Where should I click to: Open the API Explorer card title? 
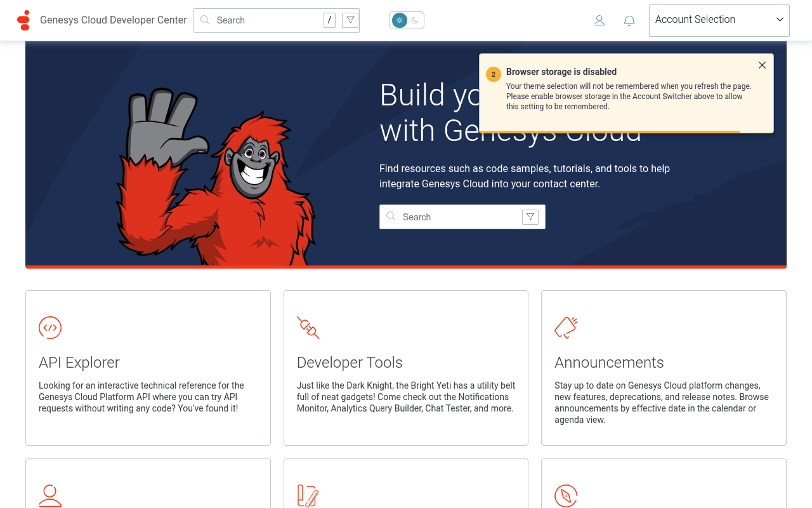pyautogui.click(x=79, y=363)
